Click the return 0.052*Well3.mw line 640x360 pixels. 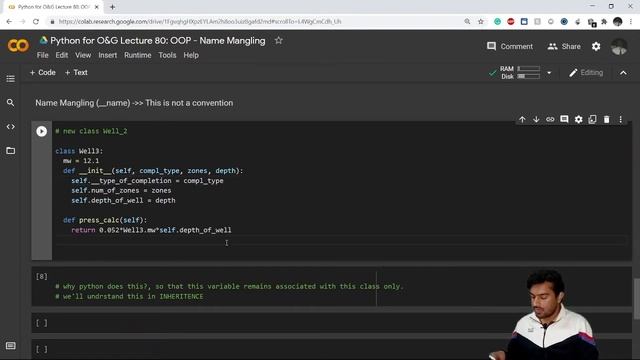(x=151, y=230)
